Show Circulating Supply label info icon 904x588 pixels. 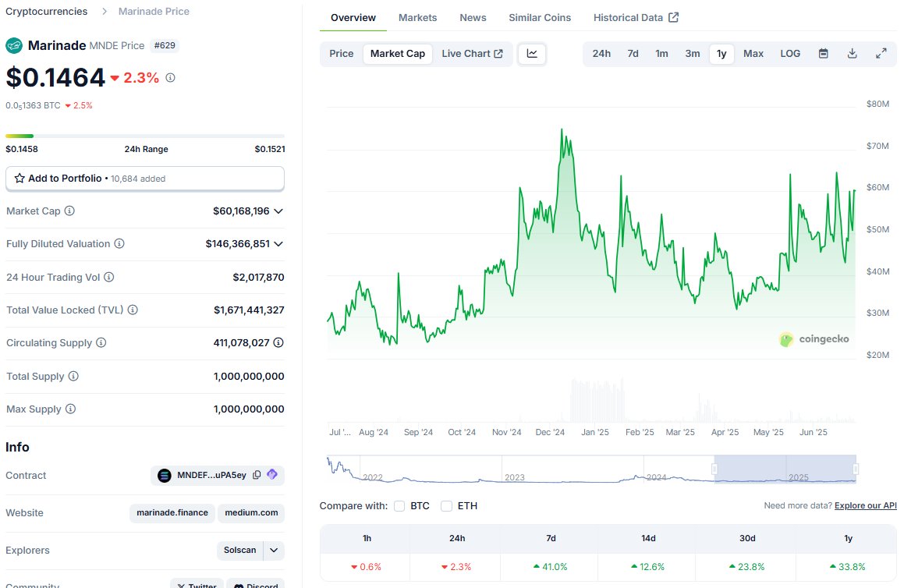pyautogui.click(x=101, y=343)
